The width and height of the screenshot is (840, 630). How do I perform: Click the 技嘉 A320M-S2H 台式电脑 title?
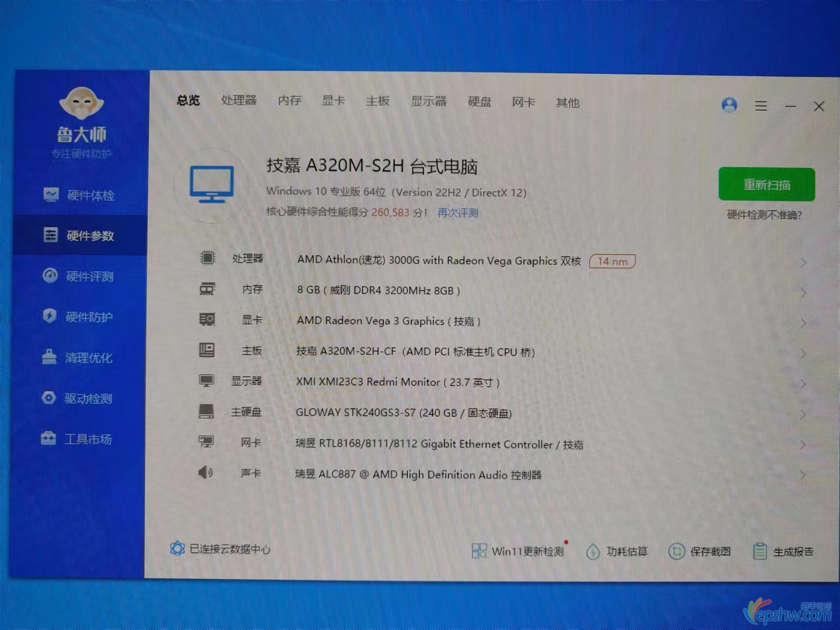(x=372, y=166)
